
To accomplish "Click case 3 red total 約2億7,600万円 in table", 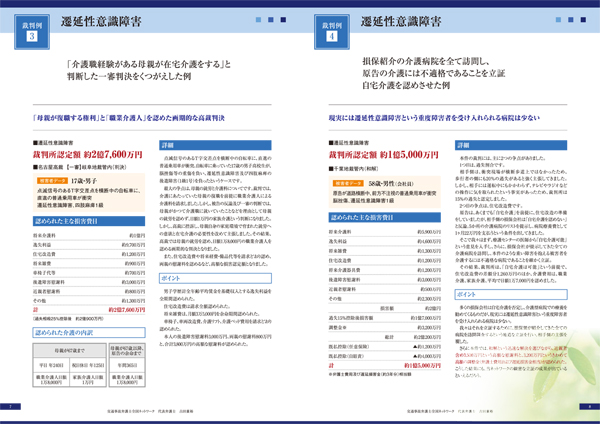I will pos(127,310).
